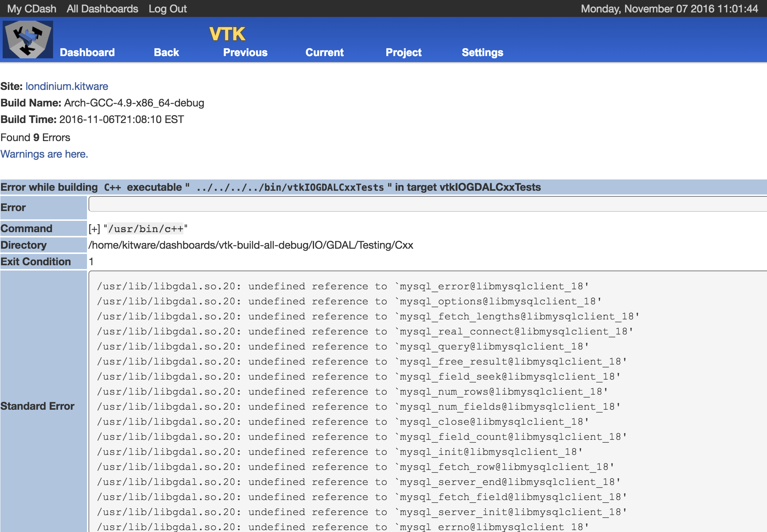Click the mysql_field_count undefined reference line
This screenshot has width=767, height=532.
coord(361,437)
